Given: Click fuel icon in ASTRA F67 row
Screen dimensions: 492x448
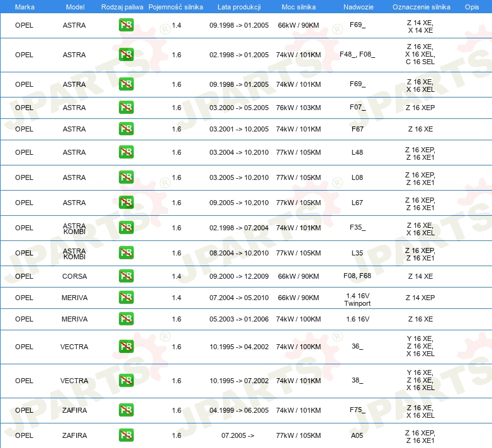Looking at the screenshot, I should click(x=126, y=128).
